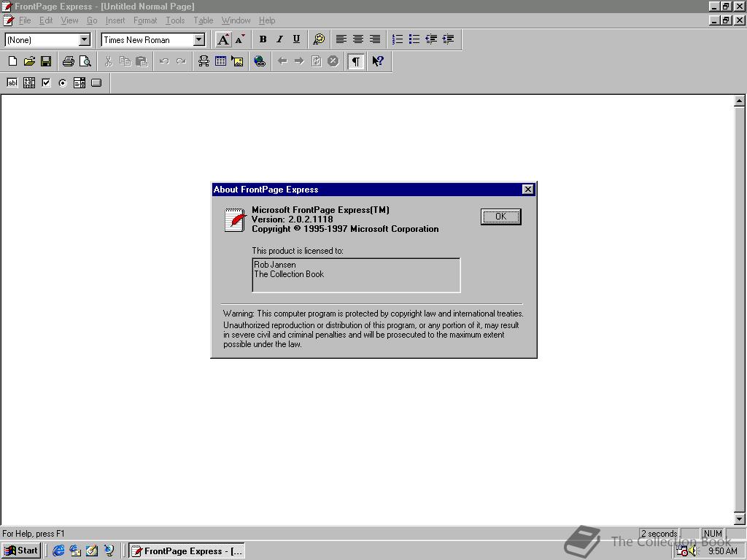Insert scrolling text box form field
The width and height of the screenshot is (747, 560).
(29, 83)
